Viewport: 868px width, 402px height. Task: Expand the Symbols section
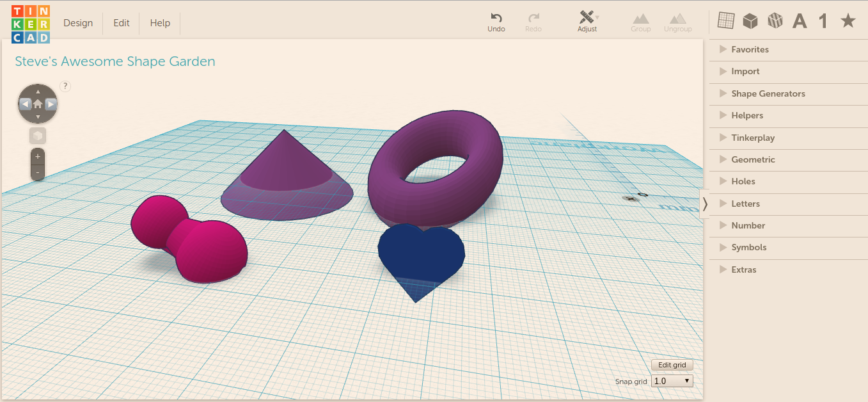pyautogui.click(x=789, y=248)
